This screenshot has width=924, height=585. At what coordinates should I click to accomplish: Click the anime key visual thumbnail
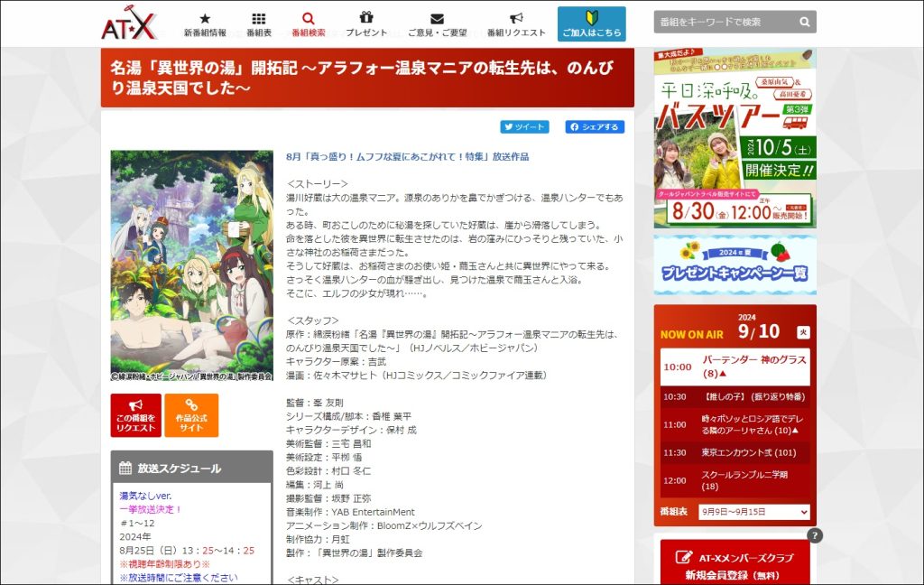tap(191, 265)
